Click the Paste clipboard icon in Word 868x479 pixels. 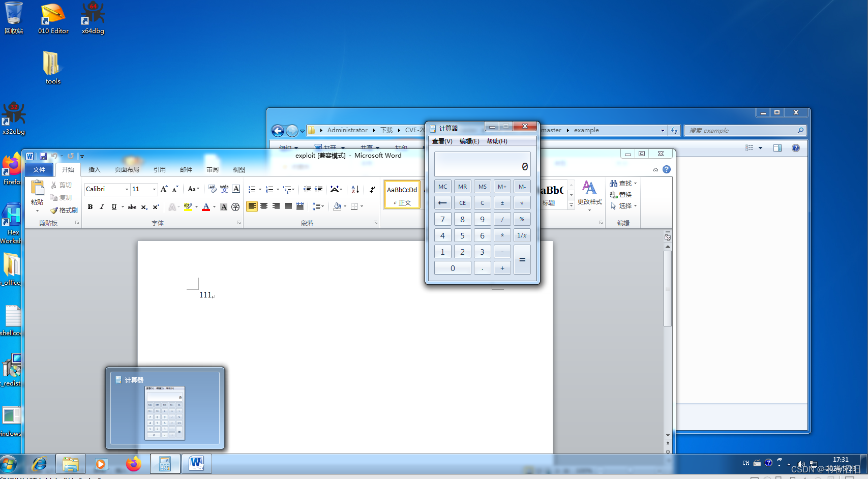37,188
